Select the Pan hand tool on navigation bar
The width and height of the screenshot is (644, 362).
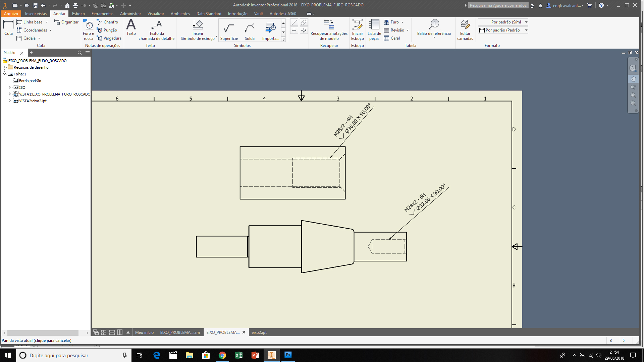tap(634, 79)
